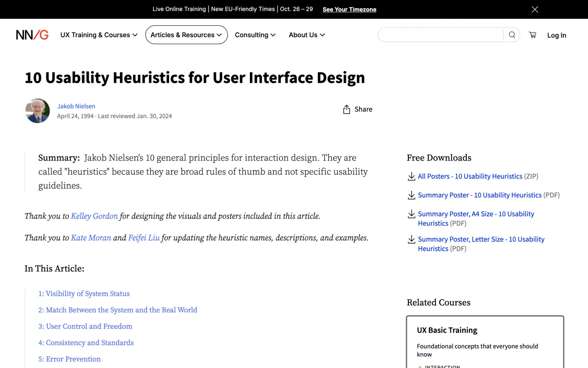Click the NN/g logo

point(32,35)
